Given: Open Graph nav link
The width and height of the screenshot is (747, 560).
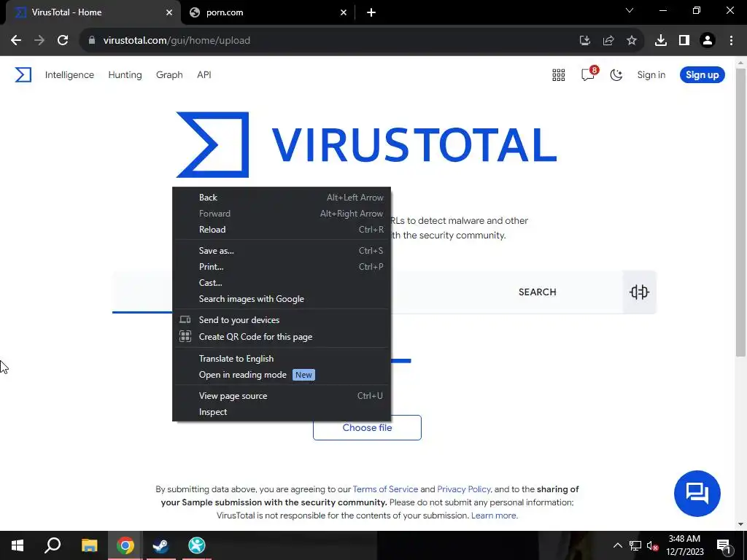Looking at the screenshot, I should tap(169, 75).
